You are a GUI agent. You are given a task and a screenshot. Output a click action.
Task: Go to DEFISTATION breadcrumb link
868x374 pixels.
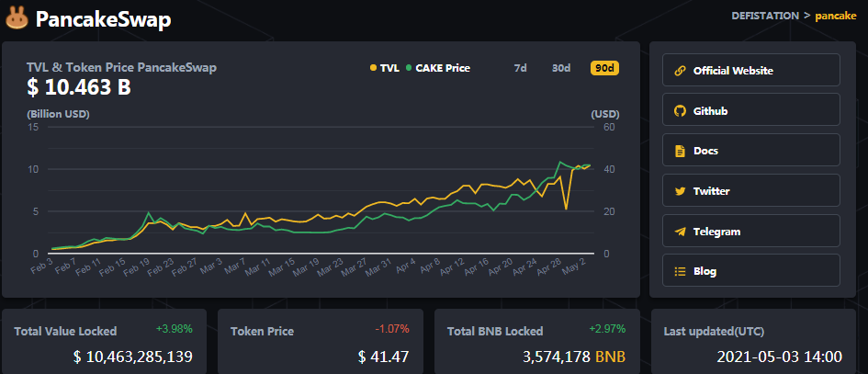(x=765, y=16)
